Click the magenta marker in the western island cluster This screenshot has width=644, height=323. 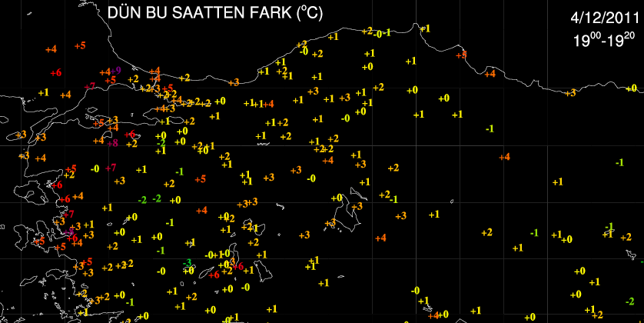(x=70, y=231)
